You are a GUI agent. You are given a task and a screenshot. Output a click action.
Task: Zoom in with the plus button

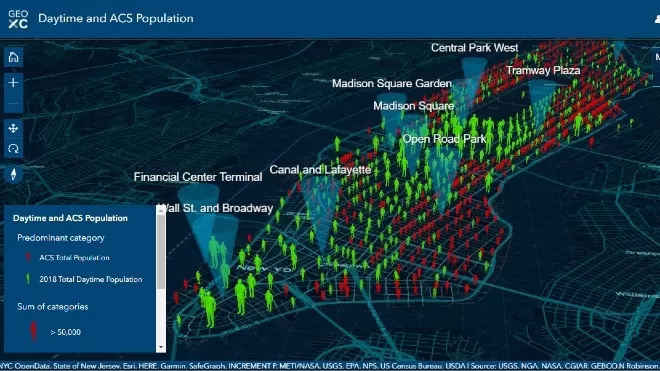coord(13,83)
